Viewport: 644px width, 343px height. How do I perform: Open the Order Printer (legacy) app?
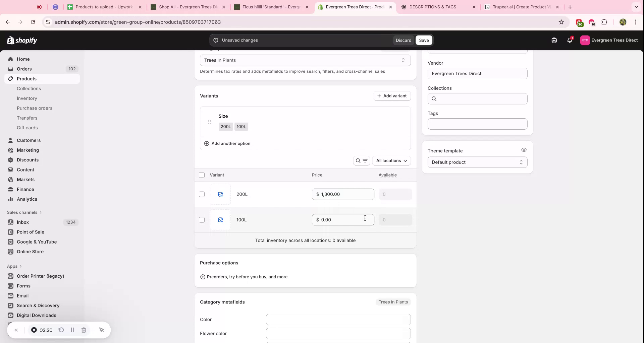tap(41, 276)
